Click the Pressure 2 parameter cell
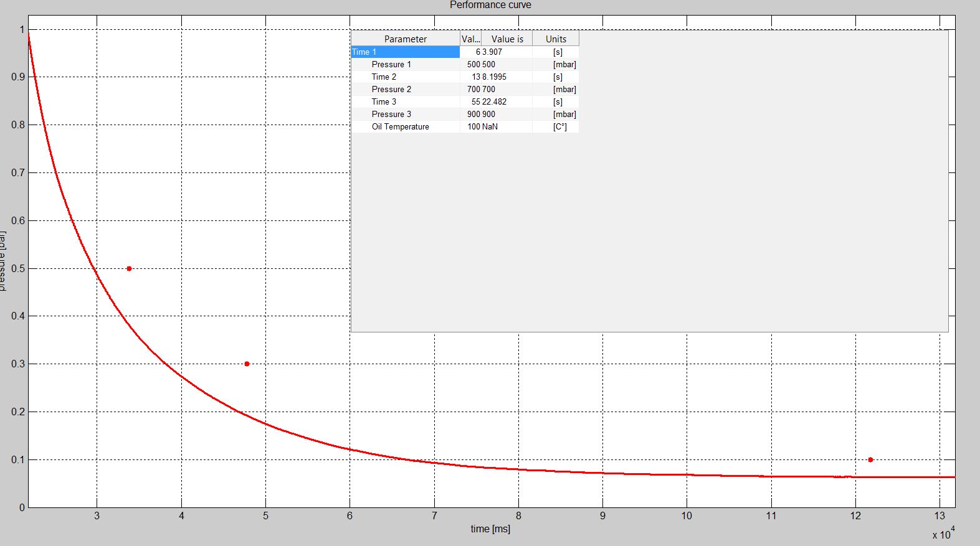This screenshot has width=980, height=546. click(x=405, y=90)
